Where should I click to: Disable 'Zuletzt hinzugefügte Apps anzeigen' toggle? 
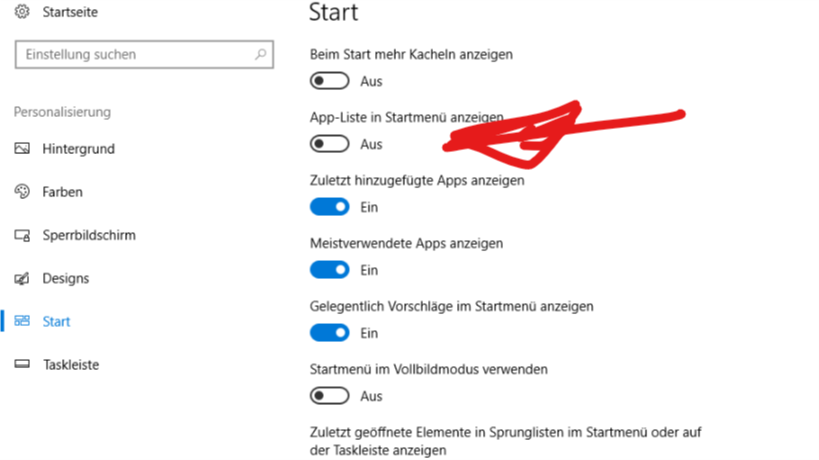pos(330,207)
